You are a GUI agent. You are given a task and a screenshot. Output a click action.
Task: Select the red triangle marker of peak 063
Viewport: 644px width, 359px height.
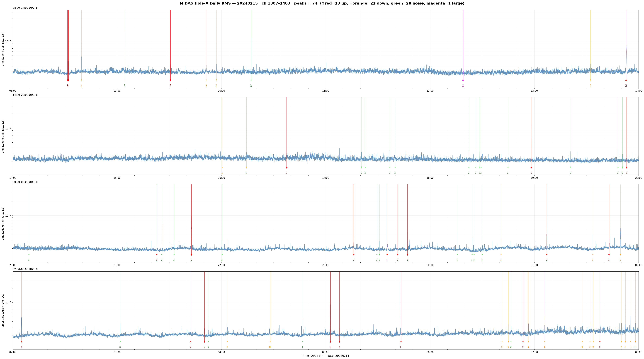(x=523, y=342)
